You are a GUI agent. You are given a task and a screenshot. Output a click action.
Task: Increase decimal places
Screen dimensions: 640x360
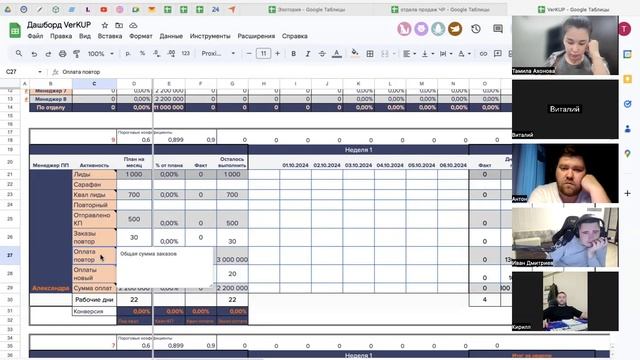click(x=171, y=53)
